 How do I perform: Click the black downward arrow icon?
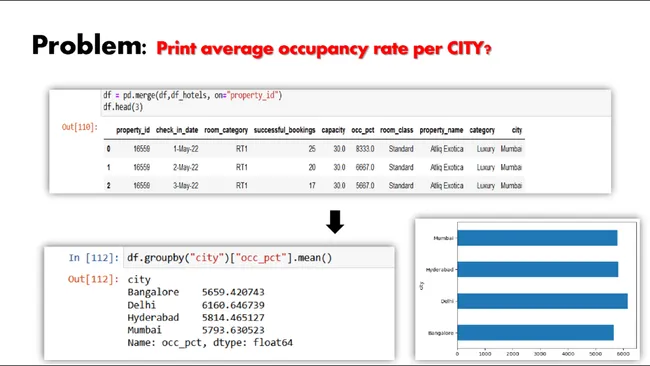pyautogui.click(x=335, y=222)
